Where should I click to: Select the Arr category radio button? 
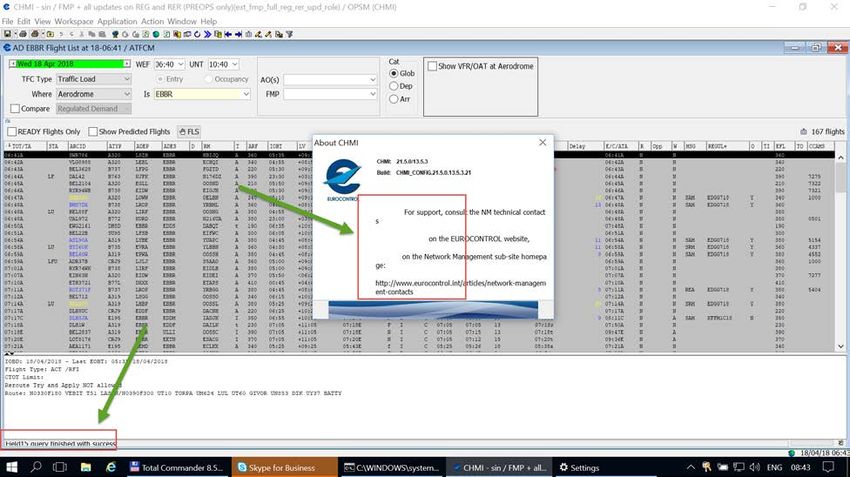(x=394, y=99)
